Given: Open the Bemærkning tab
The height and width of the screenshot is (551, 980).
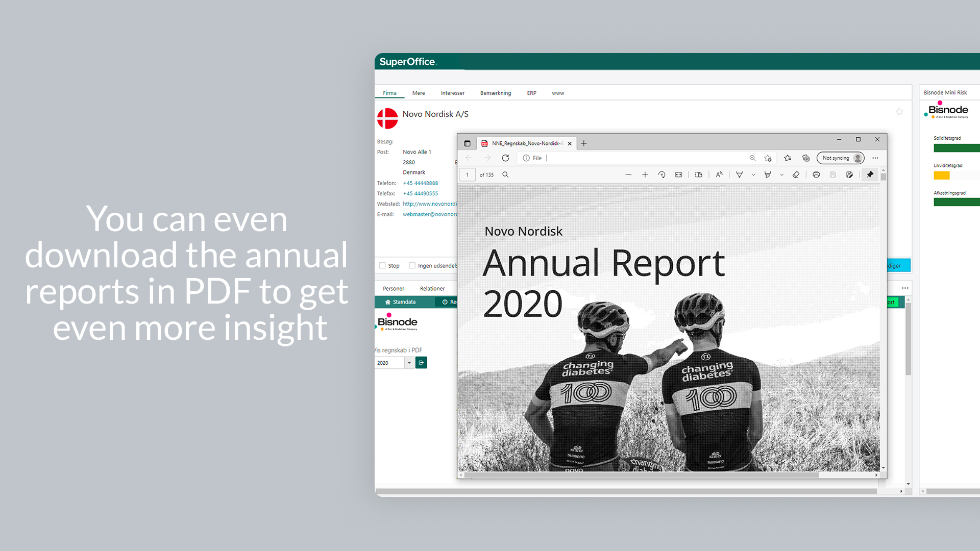Looking at the screenshot, I should 496,93.
